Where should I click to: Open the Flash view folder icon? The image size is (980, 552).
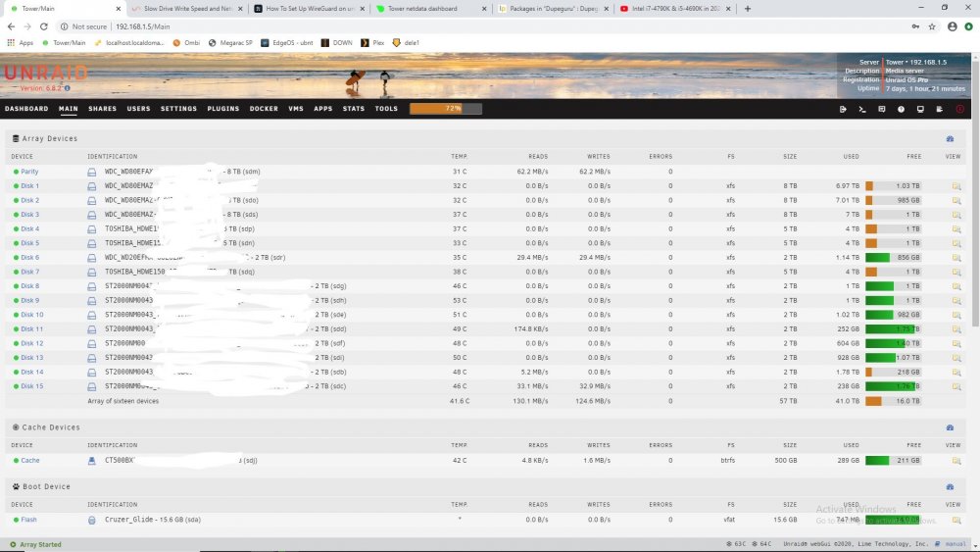point(956,520)
